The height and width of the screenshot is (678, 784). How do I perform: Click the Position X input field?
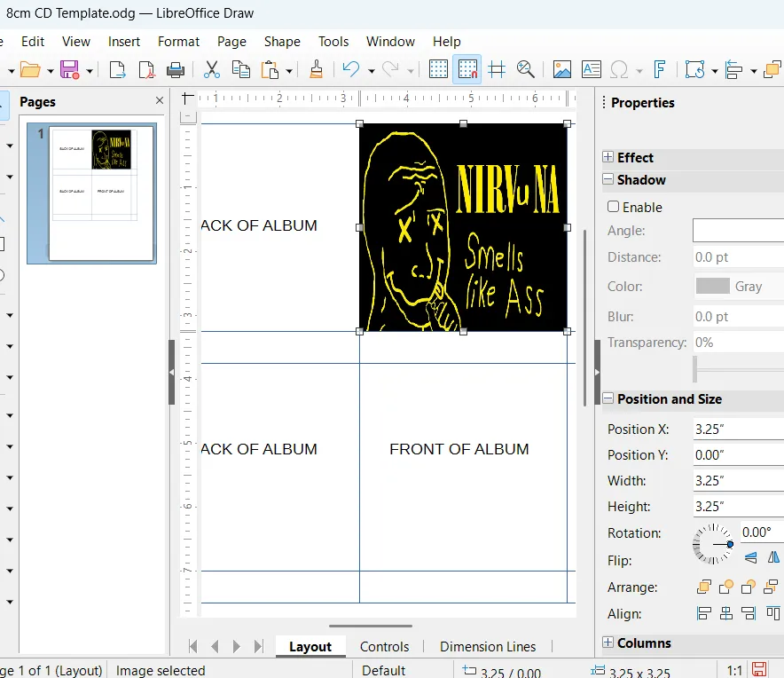pos(738,430)
